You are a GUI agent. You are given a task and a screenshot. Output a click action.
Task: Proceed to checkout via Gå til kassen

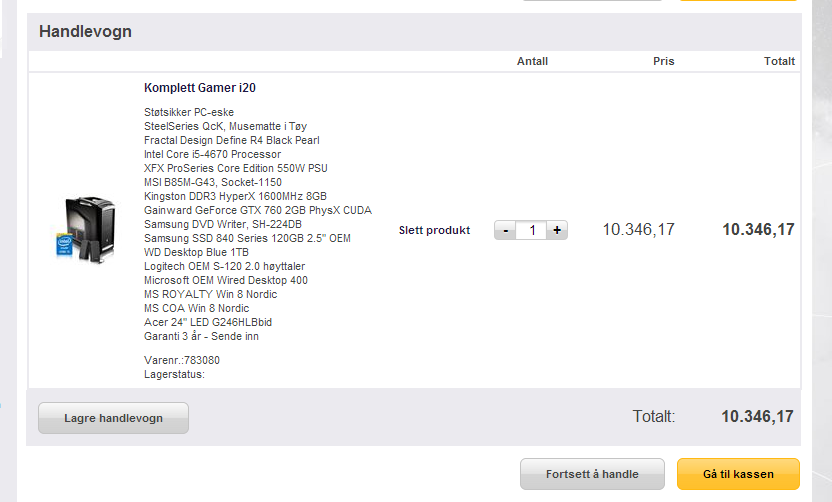click(738, 474)
